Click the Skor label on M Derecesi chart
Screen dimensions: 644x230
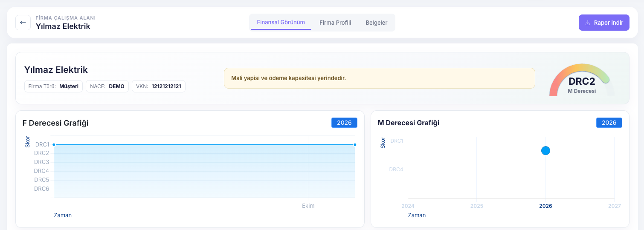click(383, 143)
